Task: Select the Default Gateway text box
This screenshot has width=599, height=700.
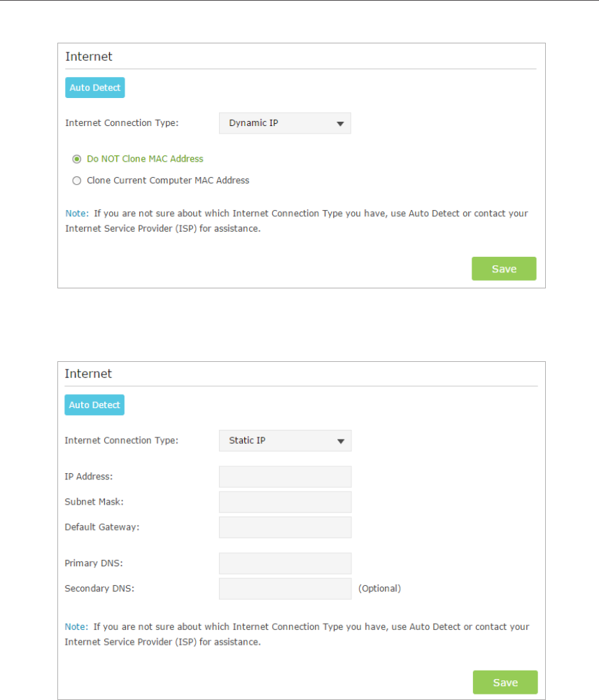Action: tap(285, 527)
